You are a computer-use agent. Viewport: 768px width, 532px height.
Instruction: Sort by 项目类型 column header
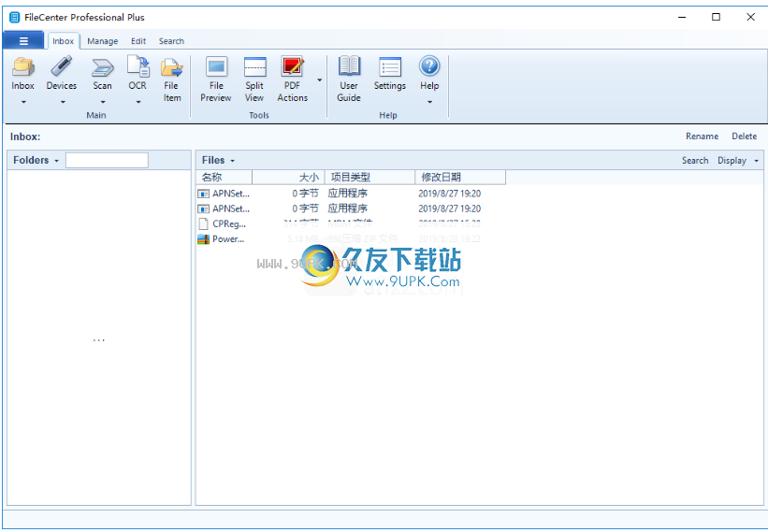click(370, 177)
